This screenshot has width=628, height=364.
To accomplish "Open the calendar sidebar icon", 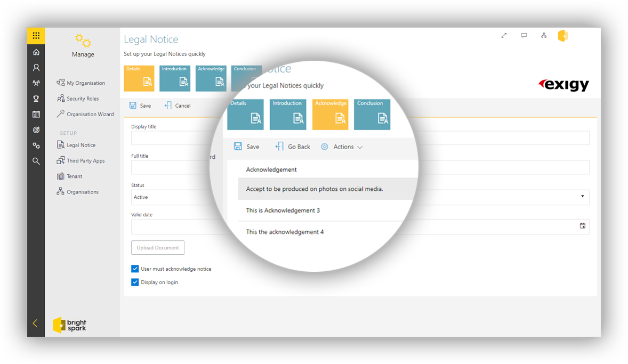I will tap(36, 114).
